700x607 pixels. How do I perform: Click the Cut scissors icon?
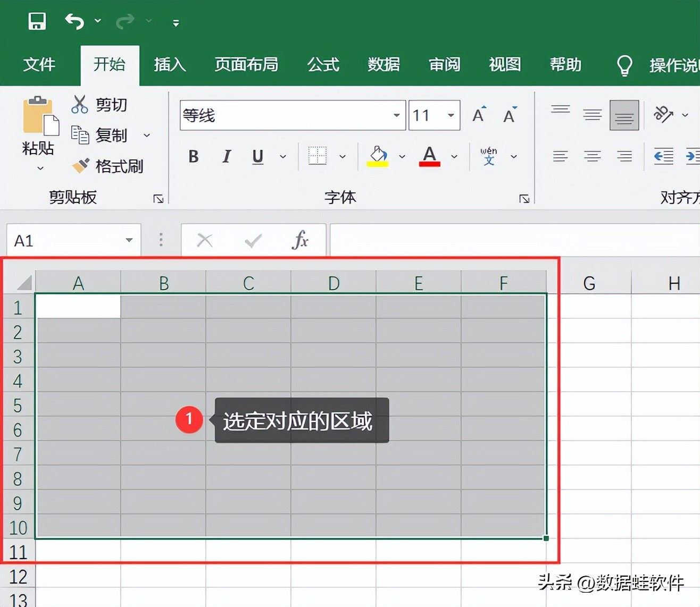[79, 104]
